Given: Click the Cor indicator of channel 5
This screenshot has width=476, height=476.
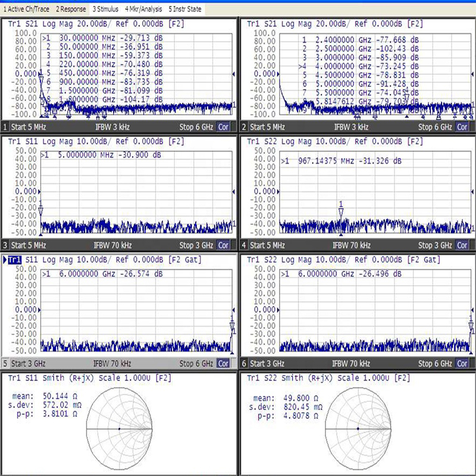Looking at the screenshot, I should [223, 364].
